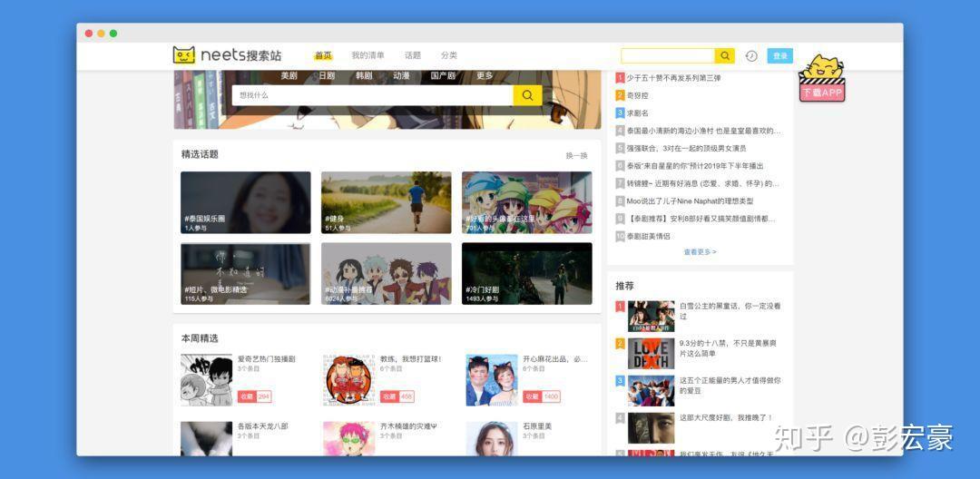Click the 下载APP cat mascot

822,78
